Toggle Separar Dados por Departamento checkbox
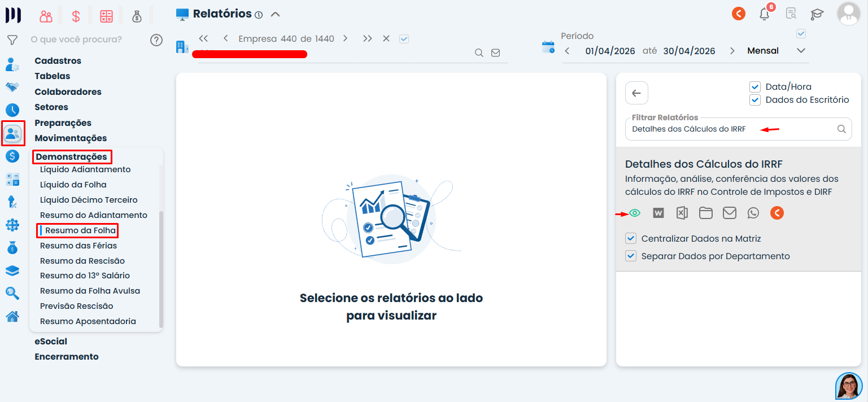Image resolution: width=868 pixels, height=402 pixels. click(x=631, y=256)
